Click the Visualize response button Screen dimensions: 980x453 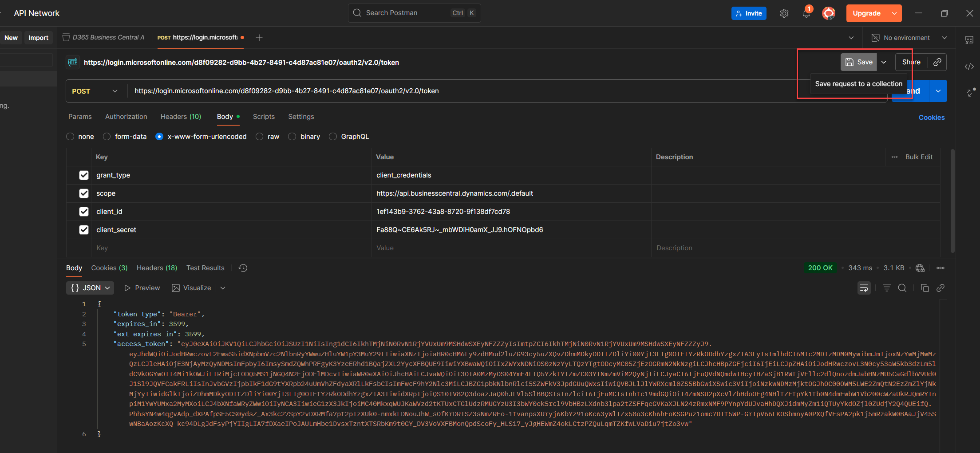click(x=192, y=288)
